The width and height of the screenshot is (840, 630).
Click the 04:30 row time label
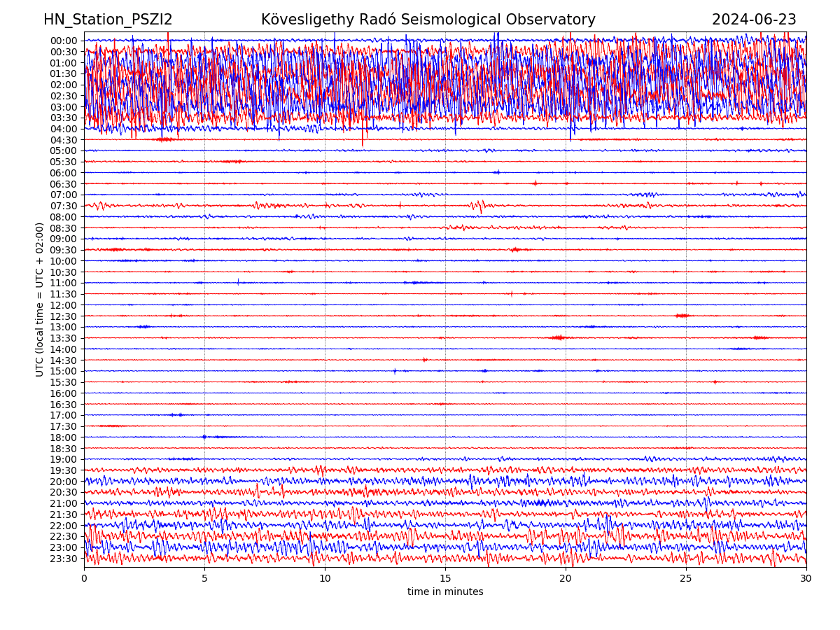point(64,140)
